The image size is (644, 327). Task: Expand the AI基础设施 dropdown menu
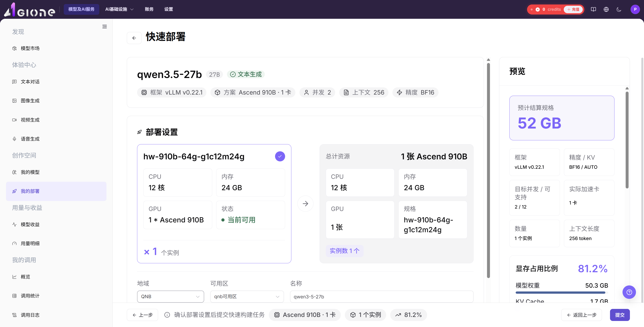click(x=119, y=9)
